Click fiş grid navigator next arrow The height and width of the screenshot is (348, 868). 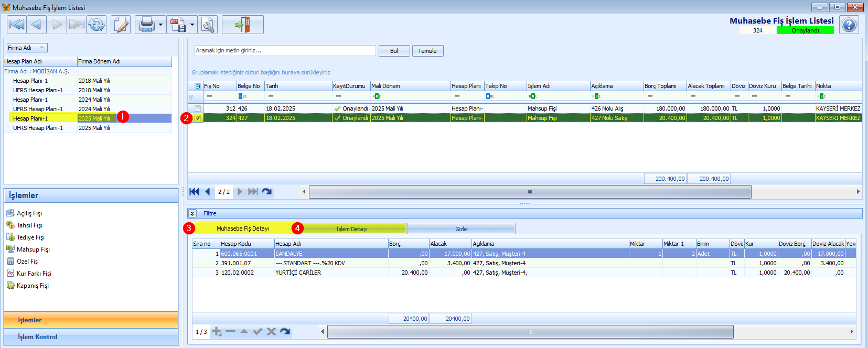tap(240, 192)
